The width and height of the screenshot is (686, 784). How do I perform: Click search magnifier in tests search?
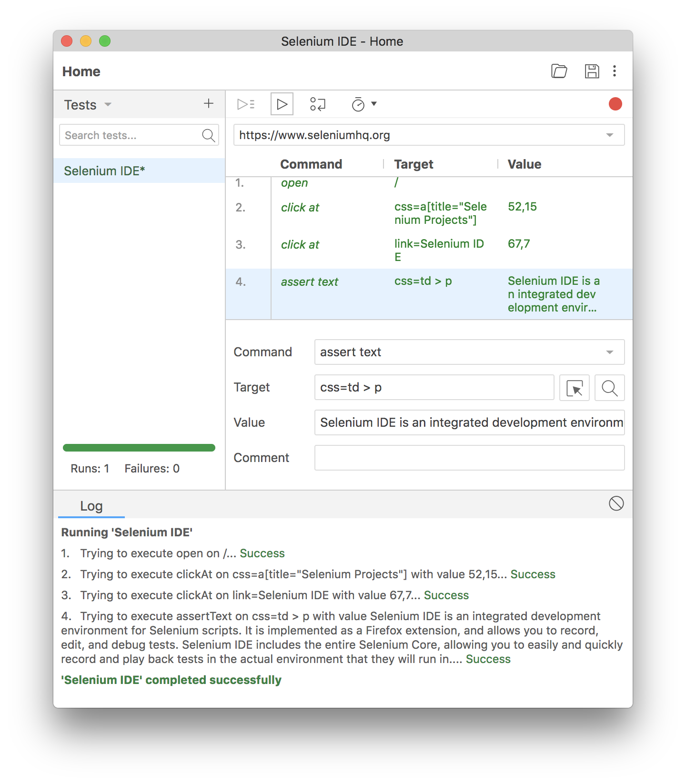pos(208,135)
